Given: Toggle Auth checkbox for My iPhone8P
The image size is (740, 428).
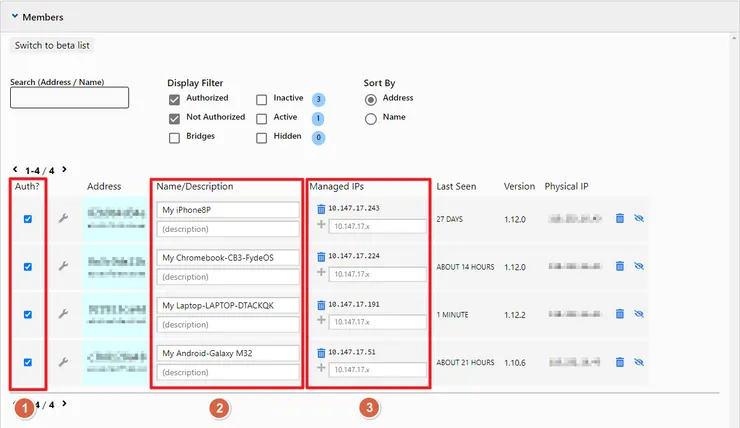Looking at the screenshot, I should pyautogui.click(x=28, y=219).
